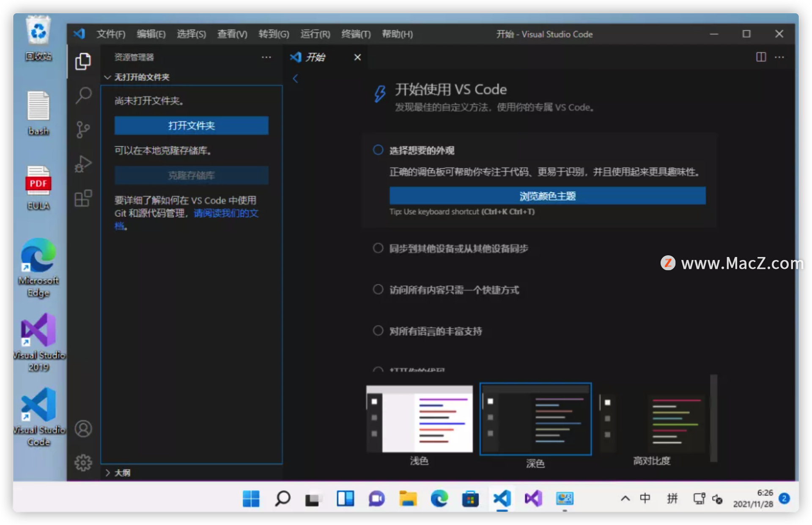Viewport: 812px width, 525px height.
Task: Click Visual Studio icon on taskbar
Action: (533, 499)
